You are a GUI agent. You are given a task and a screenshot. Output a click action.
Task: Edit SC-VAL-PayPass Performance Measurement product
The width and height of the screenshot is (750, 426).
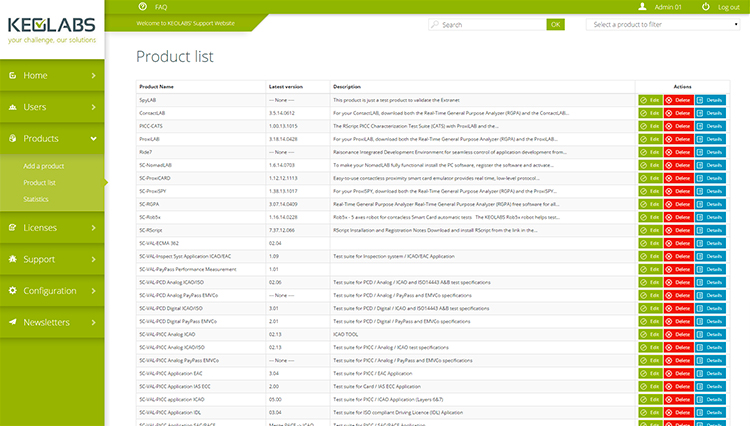[651, 269]
